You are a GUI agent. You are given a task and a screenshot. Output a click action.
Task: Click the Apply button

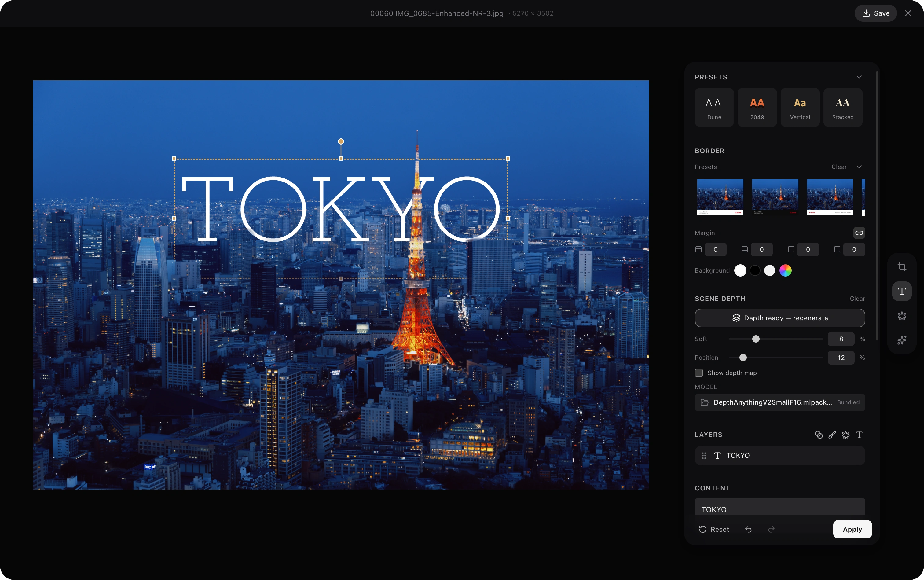(852, 529)
